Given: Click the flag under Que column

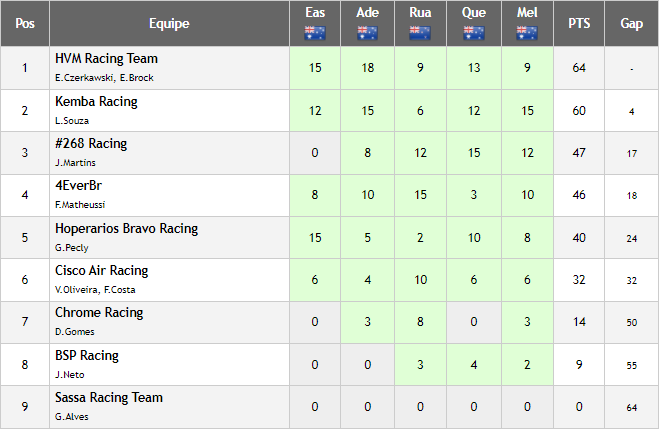Looking at the screenshot, I should [x=474, y=33].
